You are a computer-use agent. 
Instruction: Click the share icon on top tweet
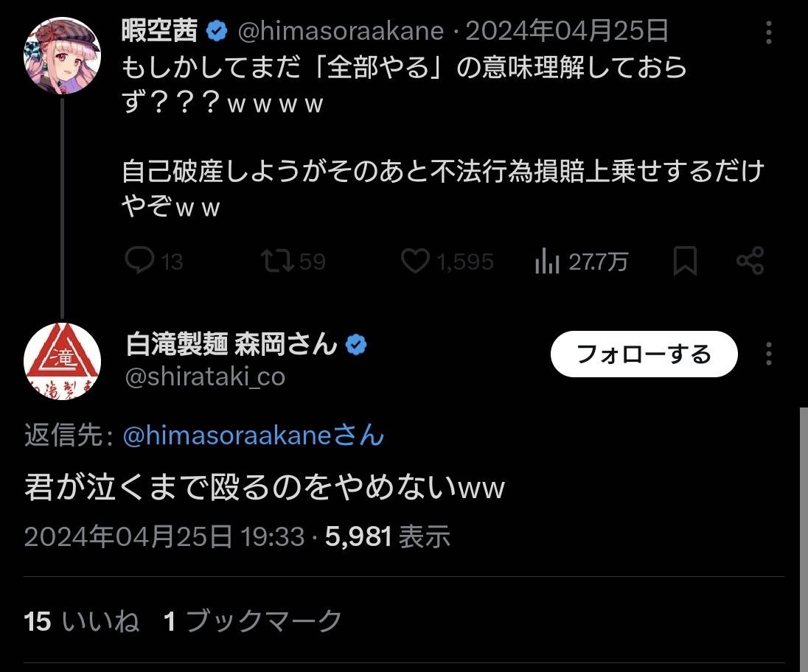coord(750,261)
